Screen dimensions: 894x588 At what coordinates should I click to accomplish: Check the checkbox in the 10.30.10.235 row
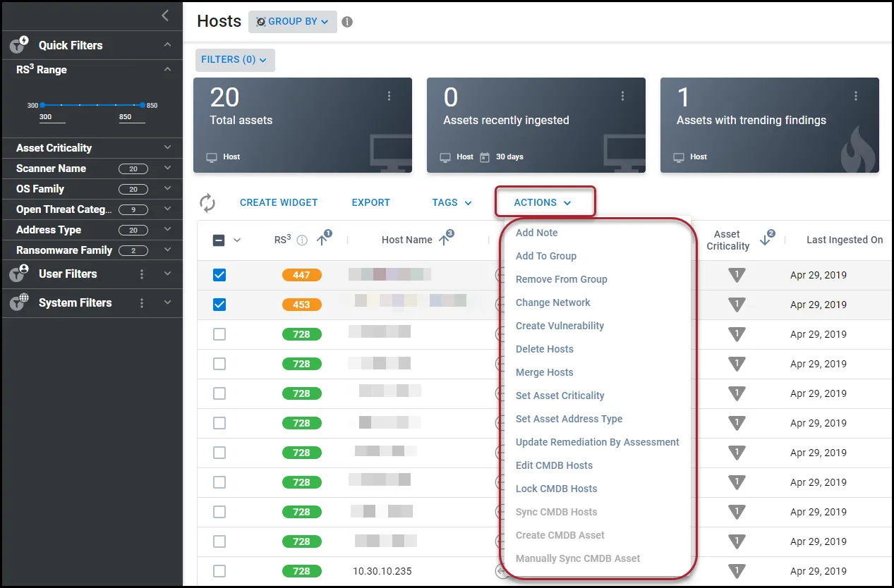(219, 571)
